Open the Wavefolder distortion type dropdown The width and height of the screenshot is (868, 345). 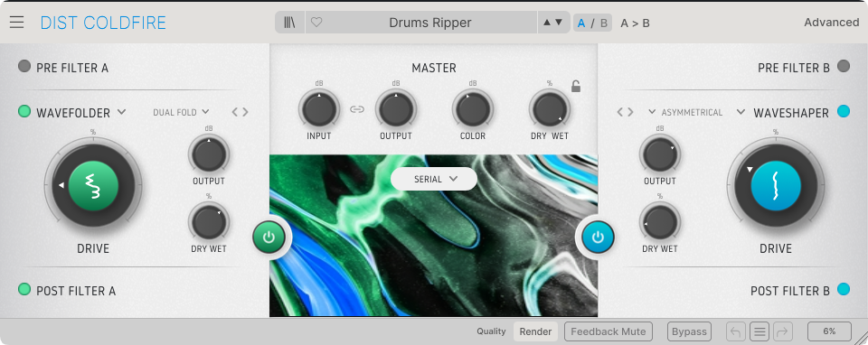[81, 113]
